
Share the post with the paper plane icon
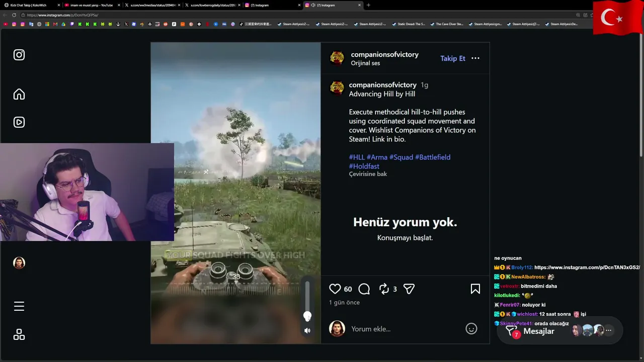(409, 289)
